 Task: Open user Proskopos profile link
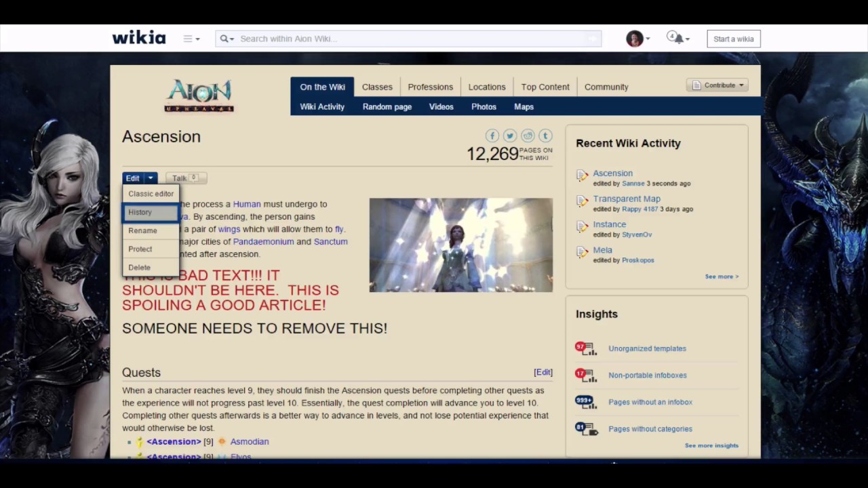(x=638, y=260)
